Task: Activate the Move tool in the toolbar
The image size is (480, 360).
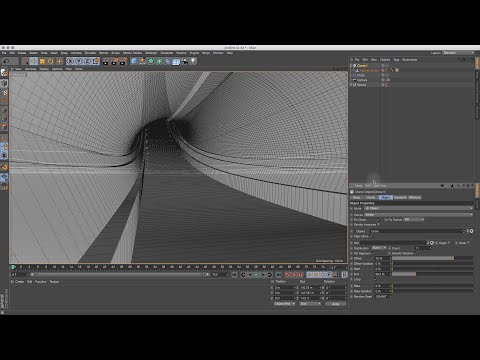Action: 33,61
